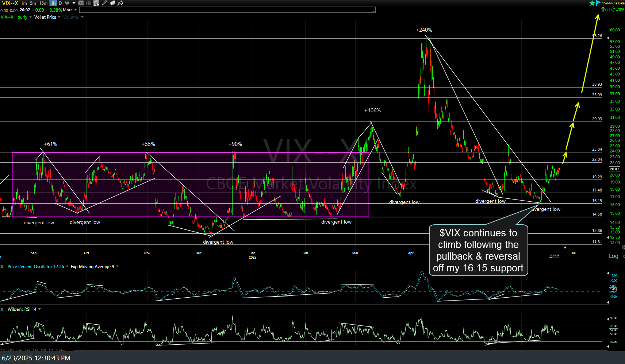Select the daily D timeframe tab

60,3
